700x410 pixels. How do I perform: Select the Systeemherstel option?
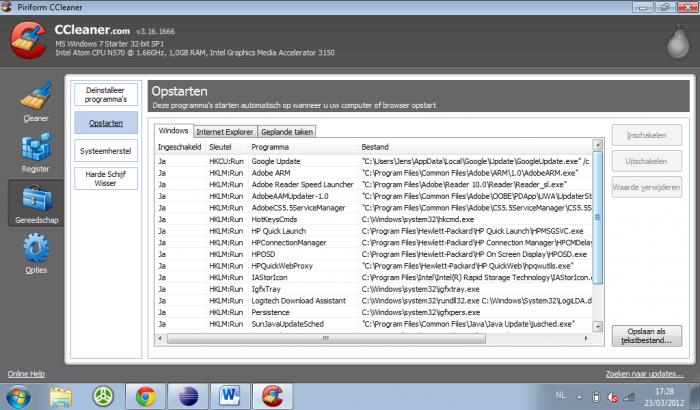[x=100, y=150]
